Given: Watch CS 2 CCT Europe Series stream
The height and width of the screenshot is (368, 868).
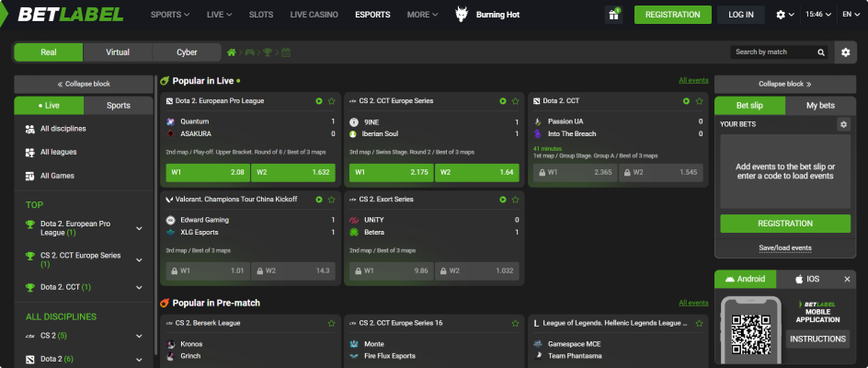Looking at the screenshot, I should pyautogui.click(x=503, y=101).
